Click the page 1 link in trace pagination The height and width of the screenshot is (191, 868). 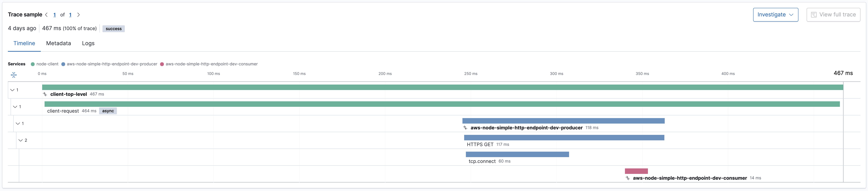[x=54, y=14]
